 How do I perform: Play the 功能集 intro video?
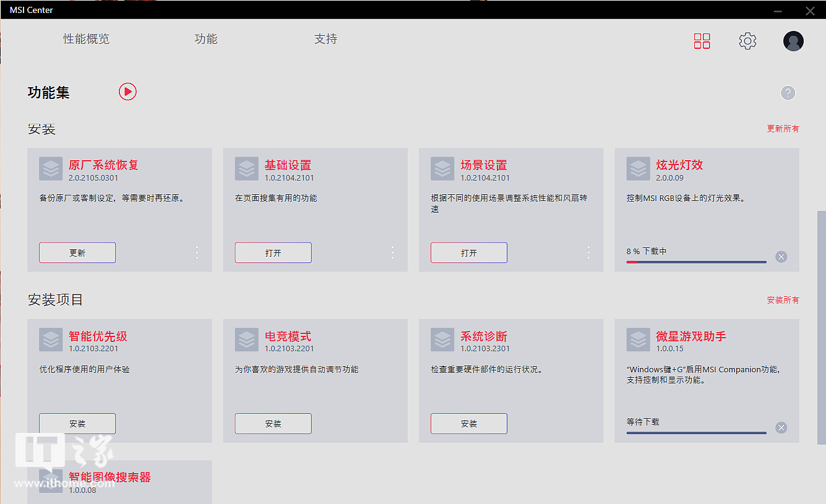coord(127,92)
